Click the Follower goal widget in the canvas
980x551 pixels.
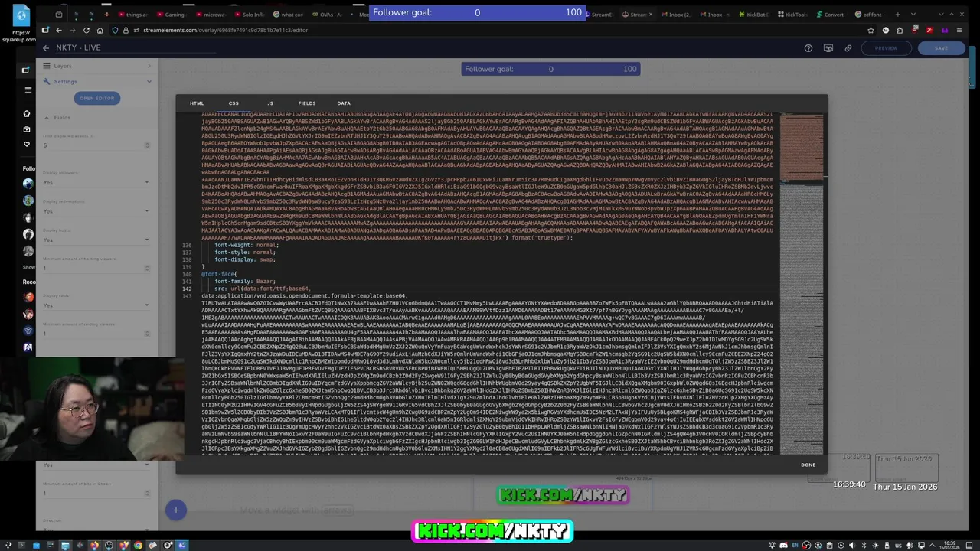point(550,69)
